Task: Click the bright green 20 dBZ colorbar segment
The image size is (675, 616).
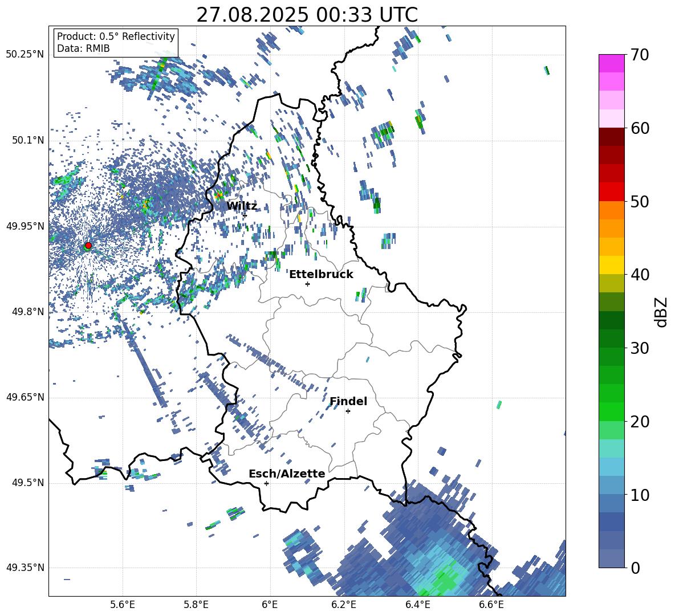Action: [611, 411]
